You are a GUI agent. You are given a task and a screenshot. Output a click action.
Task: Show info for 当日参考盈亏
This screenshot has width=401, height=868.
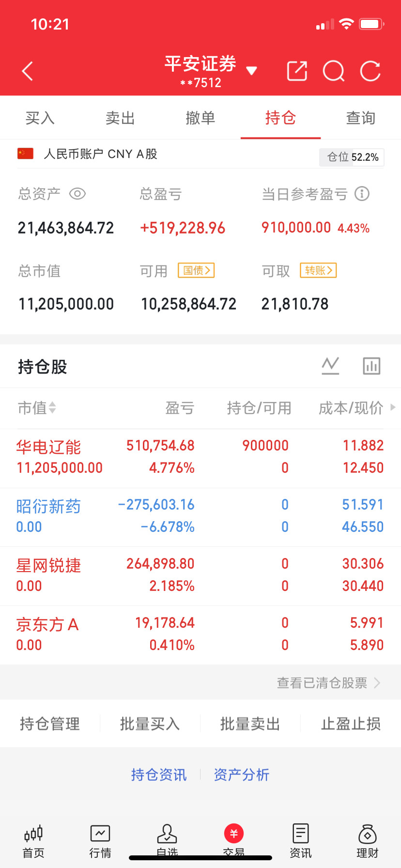click(362, 194)
